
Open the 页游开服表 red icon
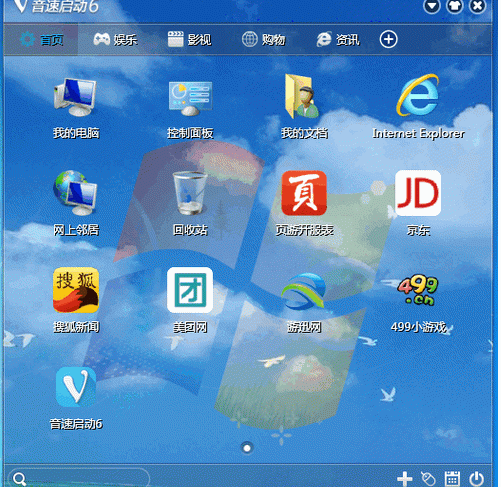tap(304, 193)
